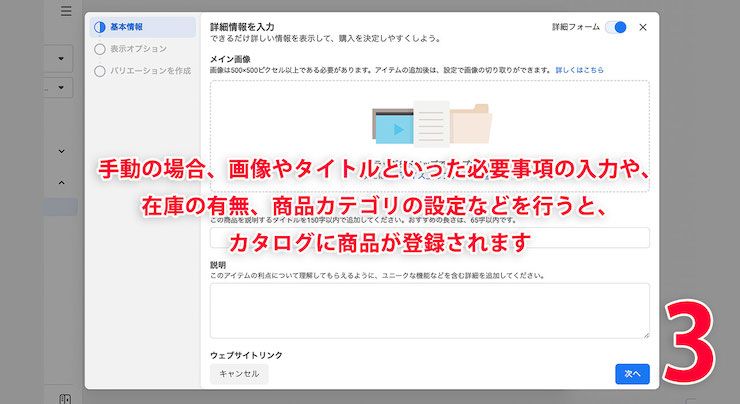Expand the downward chevron section in background sidebar
The image size is (740, 404).
pos(61,152)
